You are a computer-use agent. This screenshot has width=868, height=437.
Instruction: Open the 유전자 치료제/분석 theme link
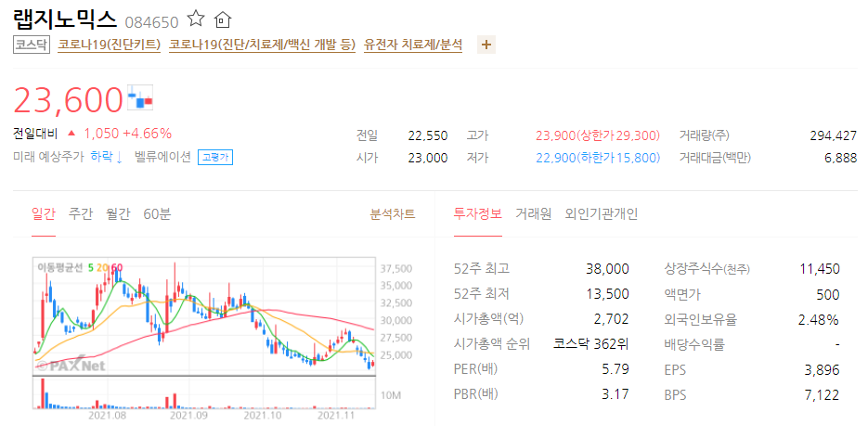coord(413,45)
